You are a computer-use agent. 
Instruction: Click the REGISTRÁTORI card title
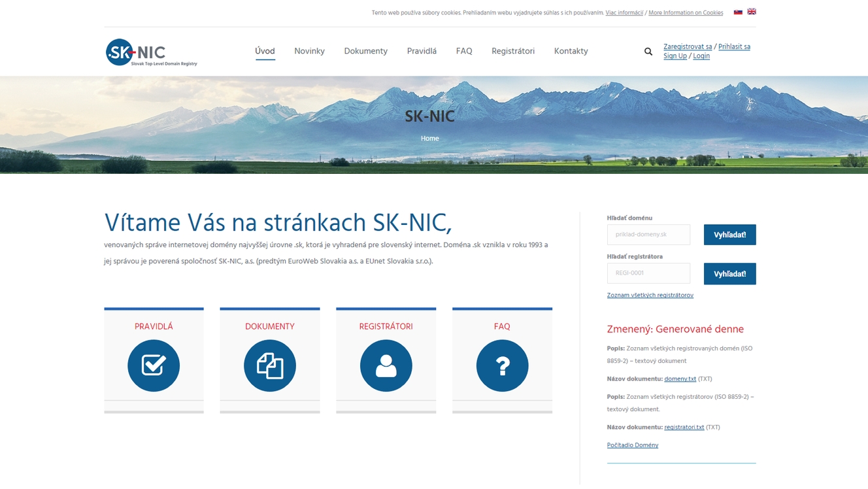click(386, 326)
